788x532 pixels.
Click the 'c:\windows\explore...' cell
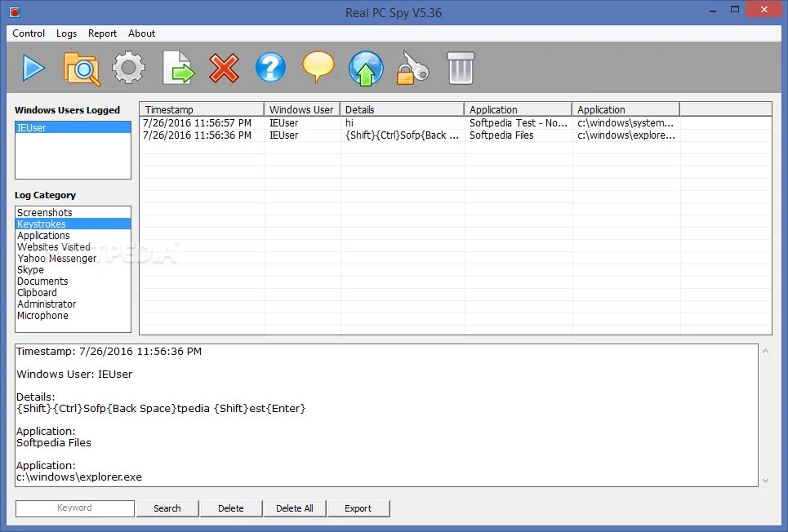pos(626,135)
